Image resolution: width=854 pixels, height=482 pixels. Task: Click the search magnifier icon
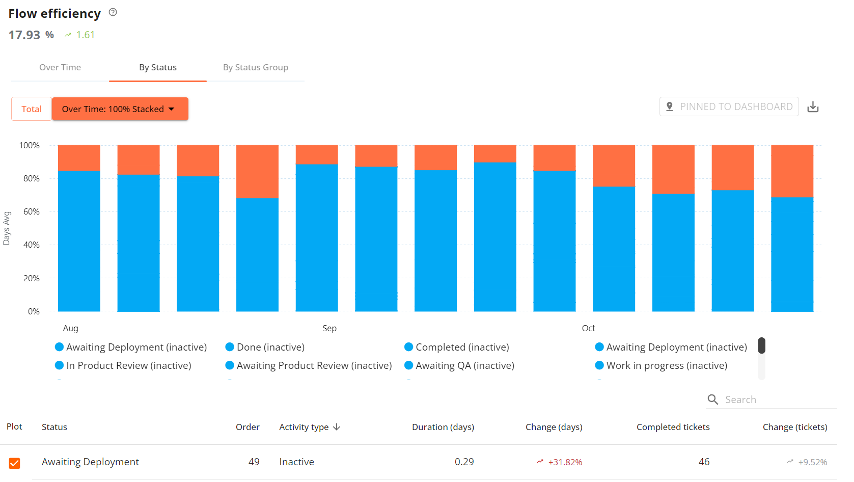point(712,399)
